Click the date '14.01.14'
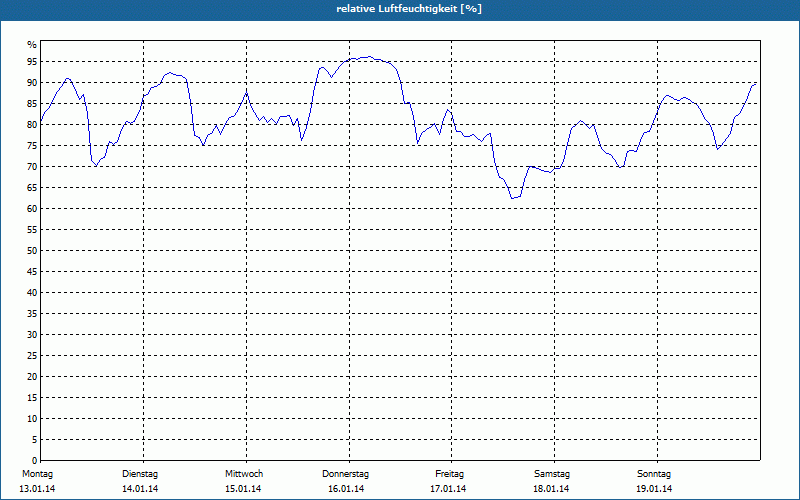The image size is (800, 500). [140, 489]
